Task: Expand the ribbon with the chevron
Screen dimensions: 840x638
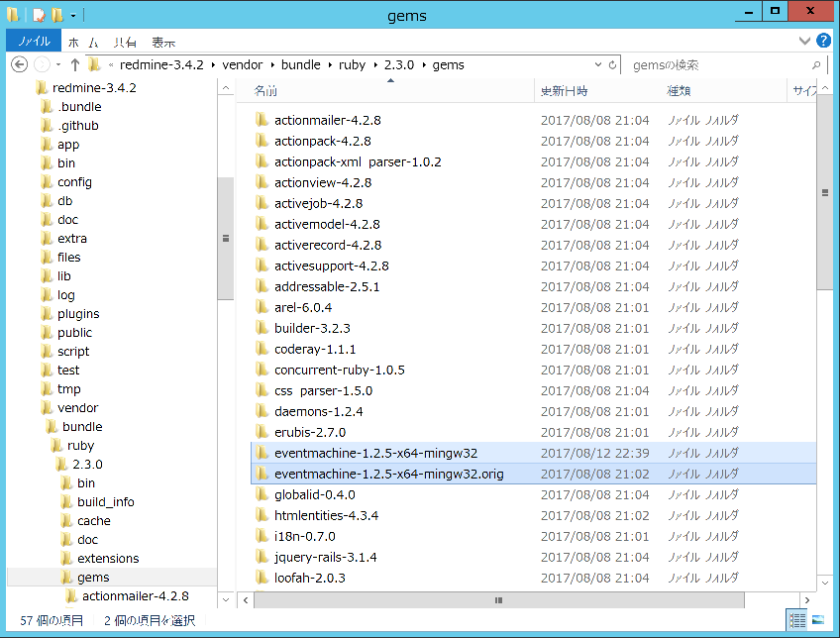Action: pyautogui.click(x=804, y=41)
